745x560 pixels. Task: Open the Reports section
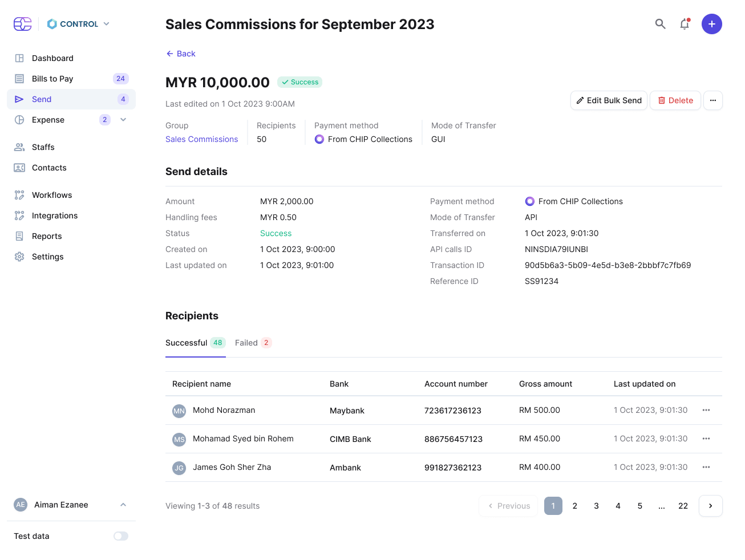(x=47, y=236)
